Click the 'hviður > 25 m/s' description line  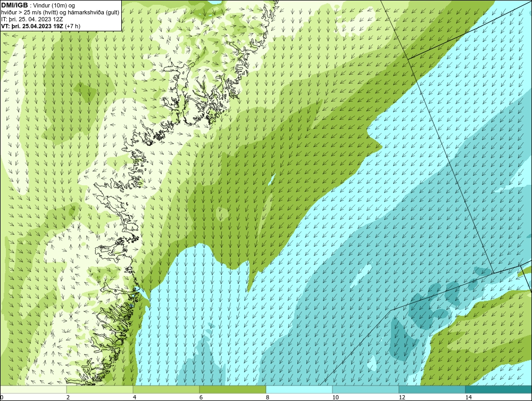coord(60,12)
